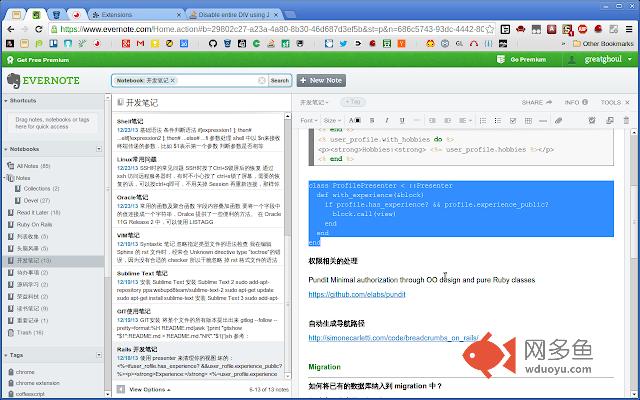Add a tag using the + Tag button

point(353,102)
